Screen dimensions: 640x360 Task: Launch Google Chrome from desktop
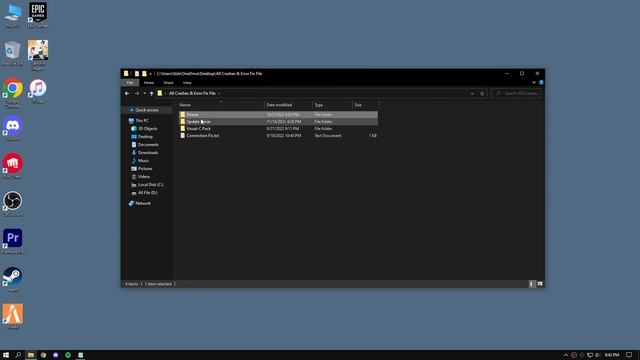pyautogui.click(x=13, y=93)
